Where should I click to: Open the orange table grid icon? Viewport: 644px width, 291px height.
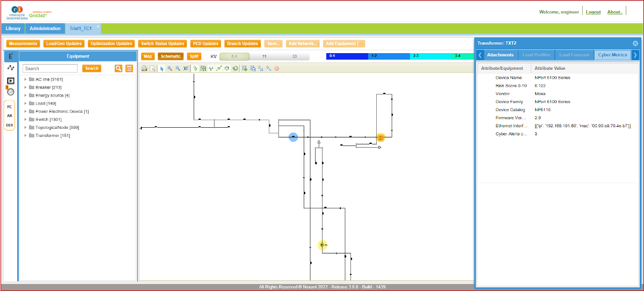[x=129, y=68]
